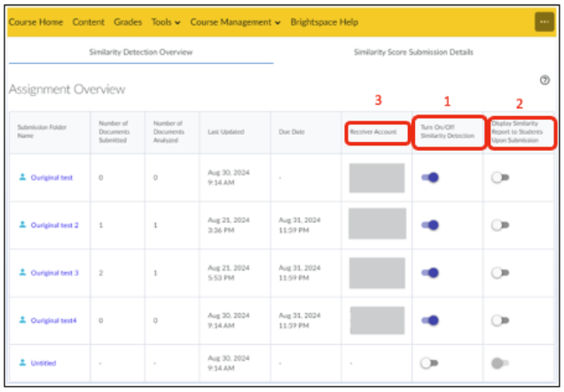The width and height of the screenshot is (564, 392).
Task: Enable student similarity report for Ouriginal test
Action: click(500, 177)
